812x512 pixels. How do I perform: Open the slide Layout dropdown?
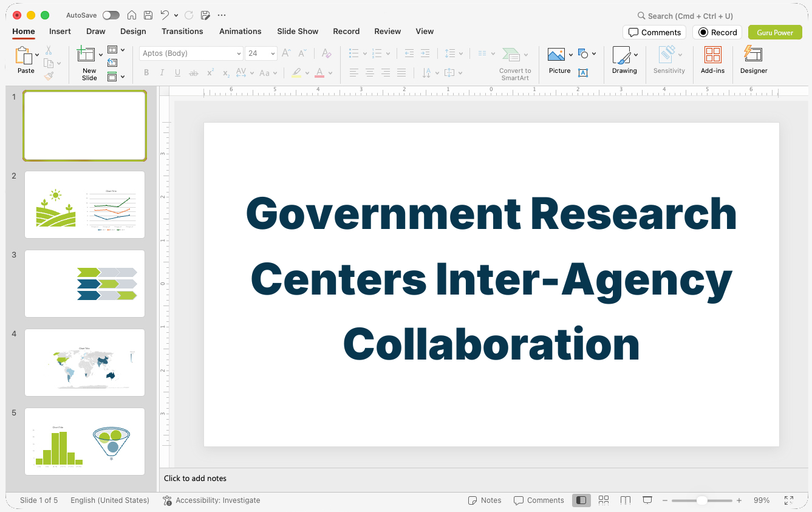(116, 50)
